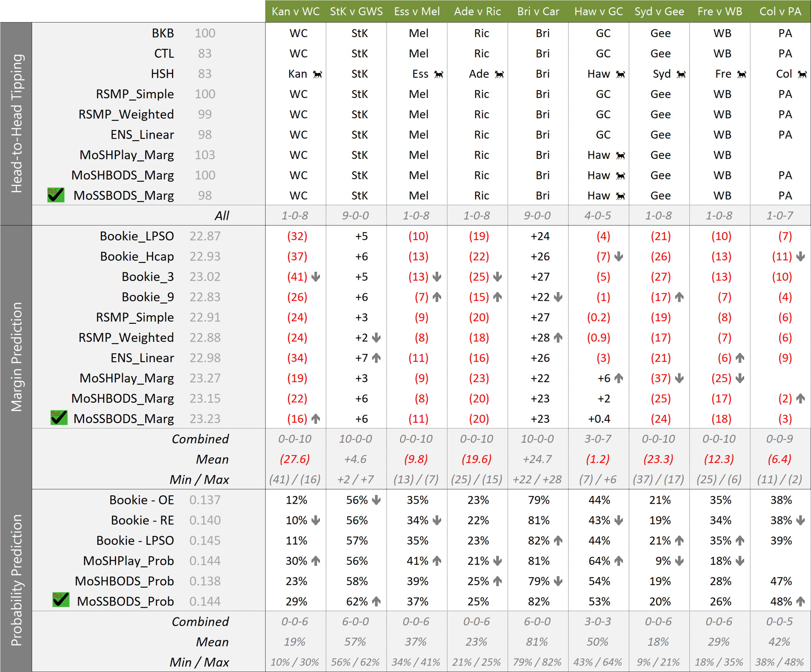Image resolution: width=811 pixels, height=672 pixels.
Task: Click the dog icon next to HSH Ess
Action: pyautogui.click(x=439, y=74)
